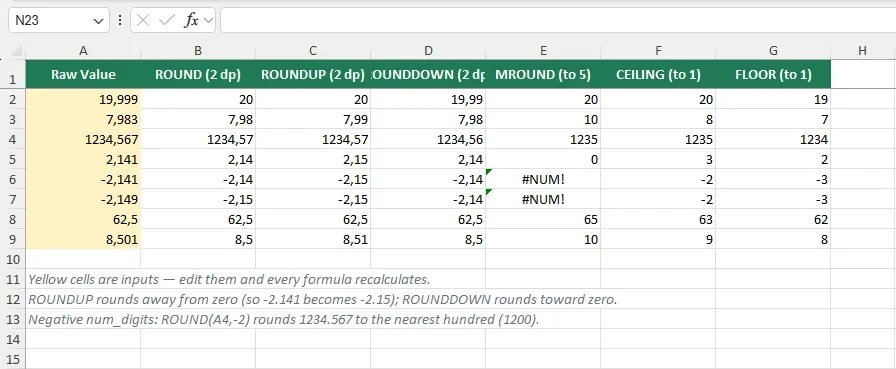Select column G header
This screenshot has width=896, height=369.
pos(773,51)
